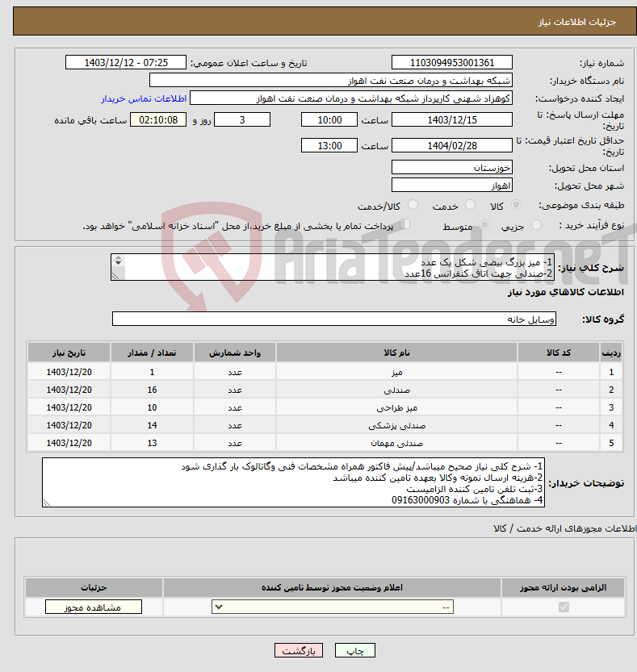
Task: Click the الزامی بودن ارائه مجوز header
Action: coord(564,587)
